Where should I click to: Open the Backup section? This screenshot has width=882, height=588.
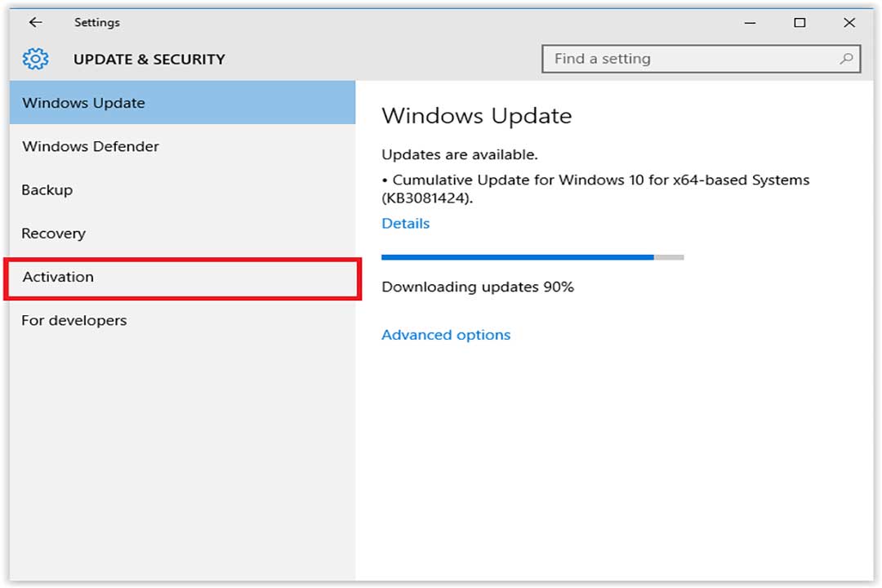pyautogui.click(x=182, y=190)
